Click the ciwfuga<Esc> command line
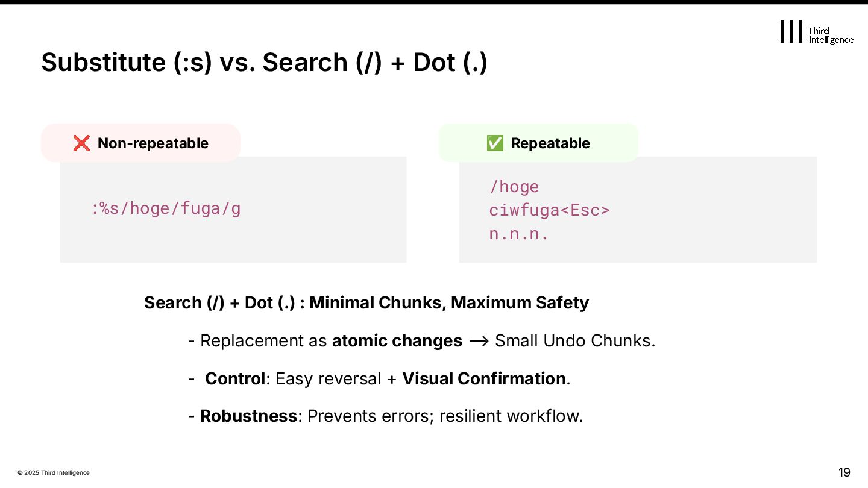868x488 pixels. tap(549, 210)
